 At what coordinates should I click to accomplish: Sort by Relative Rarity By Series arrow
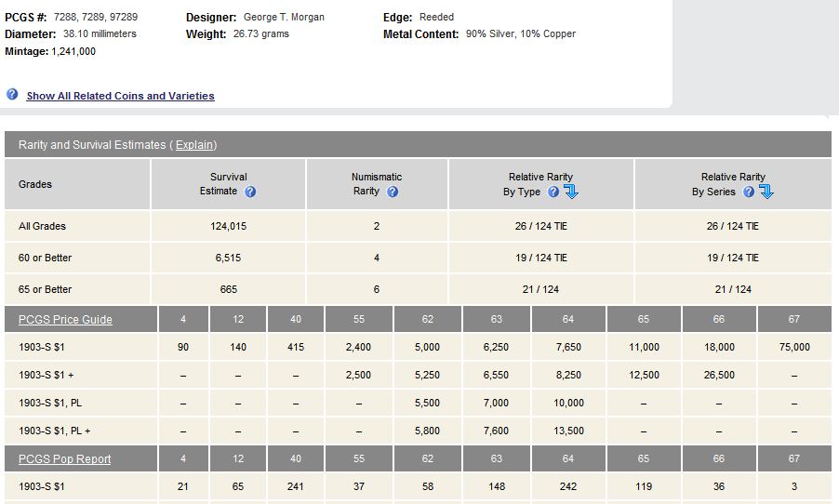click(x=766, y=192)
